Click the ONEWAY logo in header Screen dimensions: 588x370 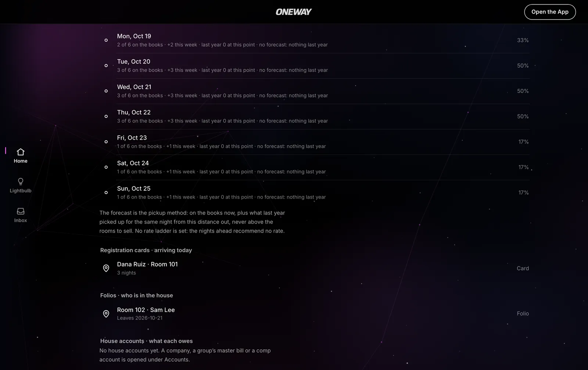click(294, 12)
